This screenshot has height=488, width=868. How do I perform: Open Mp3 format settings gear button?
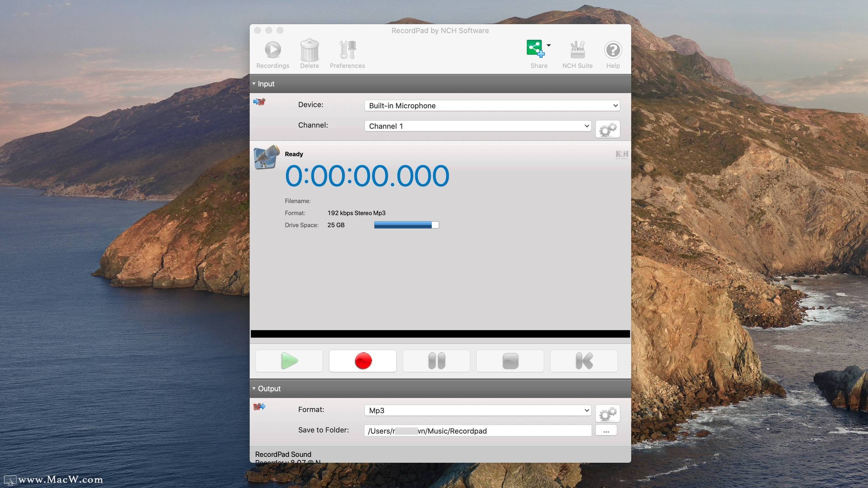[607, 414]
